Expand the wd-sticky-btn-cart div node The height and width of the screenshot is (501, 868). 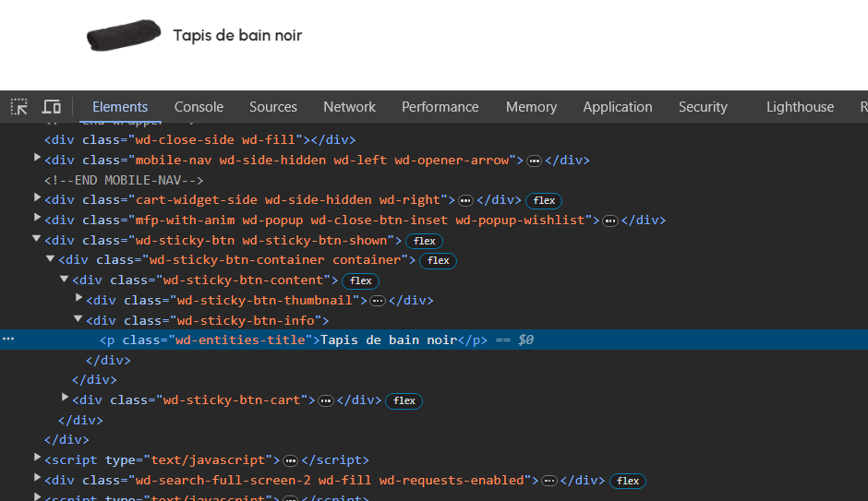(65, 398)
